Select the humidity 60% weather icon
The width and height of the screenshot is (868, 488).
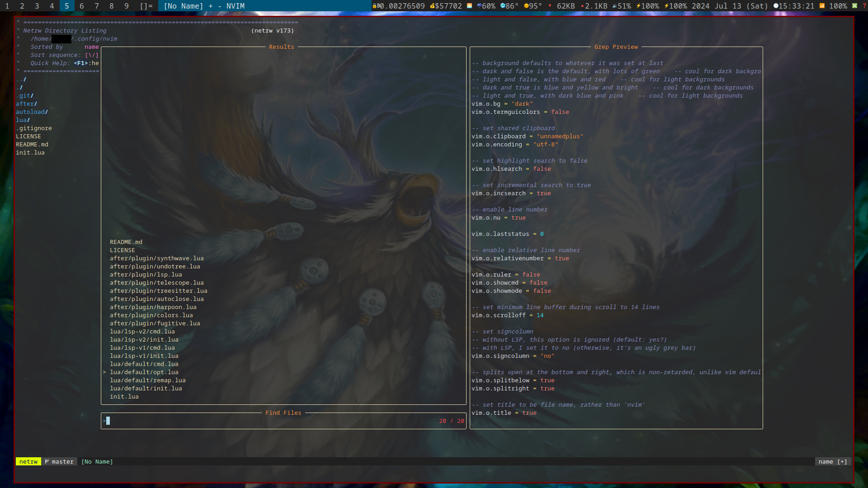[x=485, y=6]
